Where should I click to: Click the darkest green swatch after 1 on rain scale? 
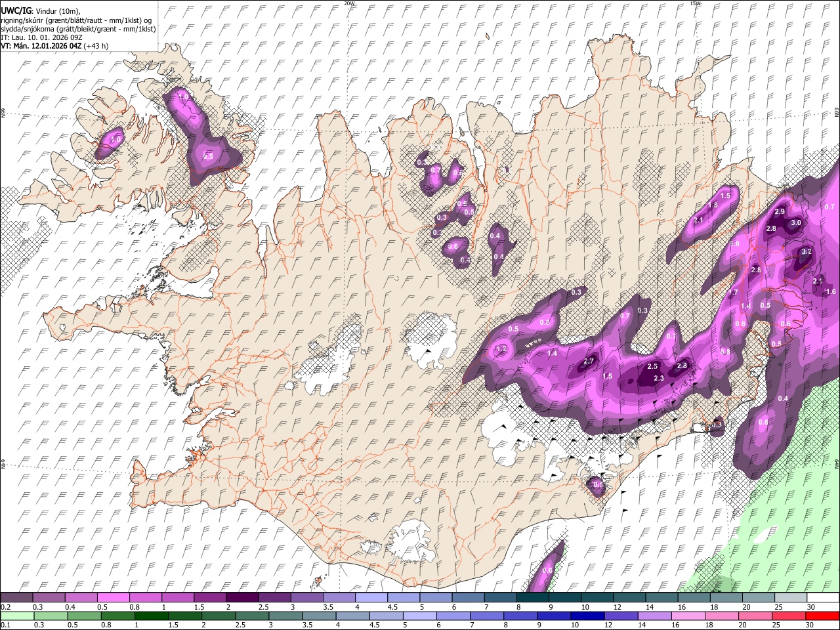coord(151,616)
